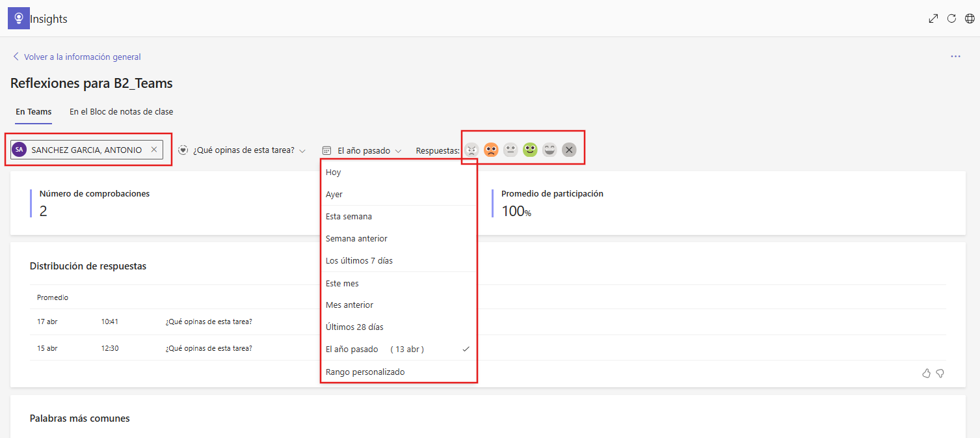This screenshot has width=980, height=438.
Task: Click the thumbs down feedback icon
Action: [x=940, y=373]
